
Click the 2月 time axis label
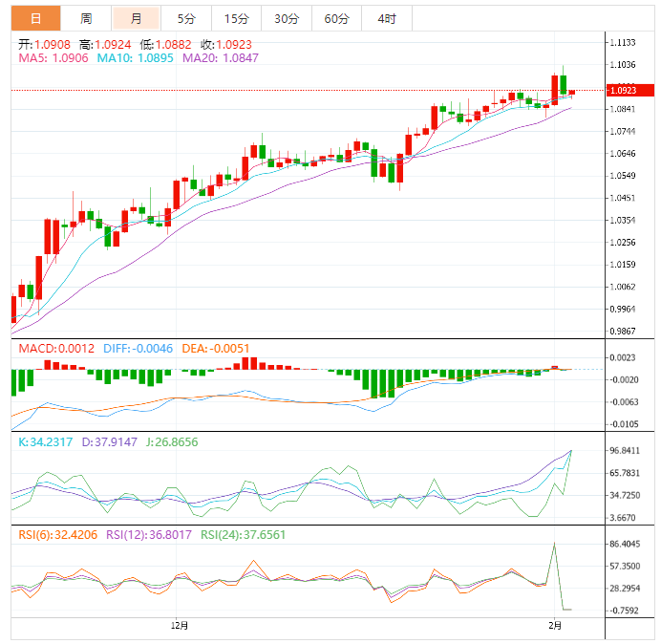(555, 626)
